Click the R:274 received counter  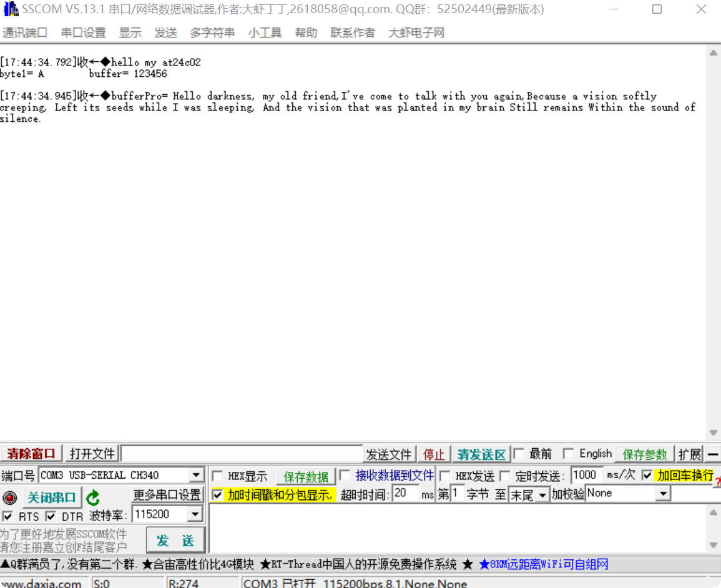184,584
